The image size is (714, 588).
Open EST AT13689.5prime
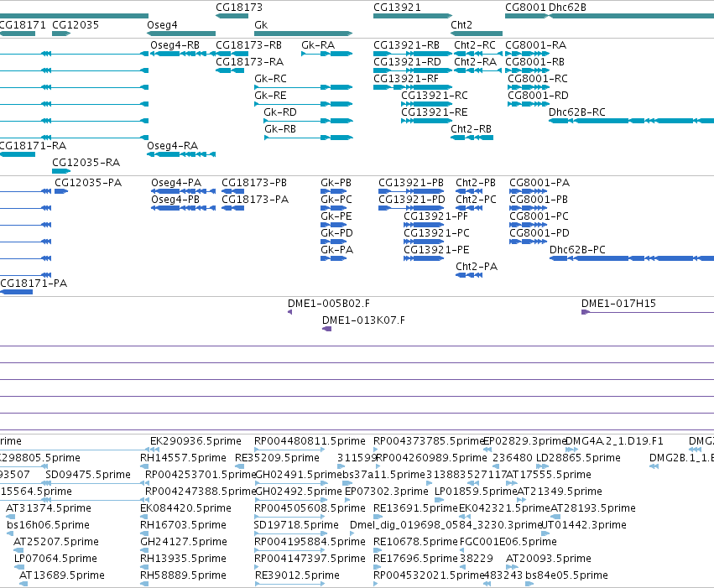(62, 575)
